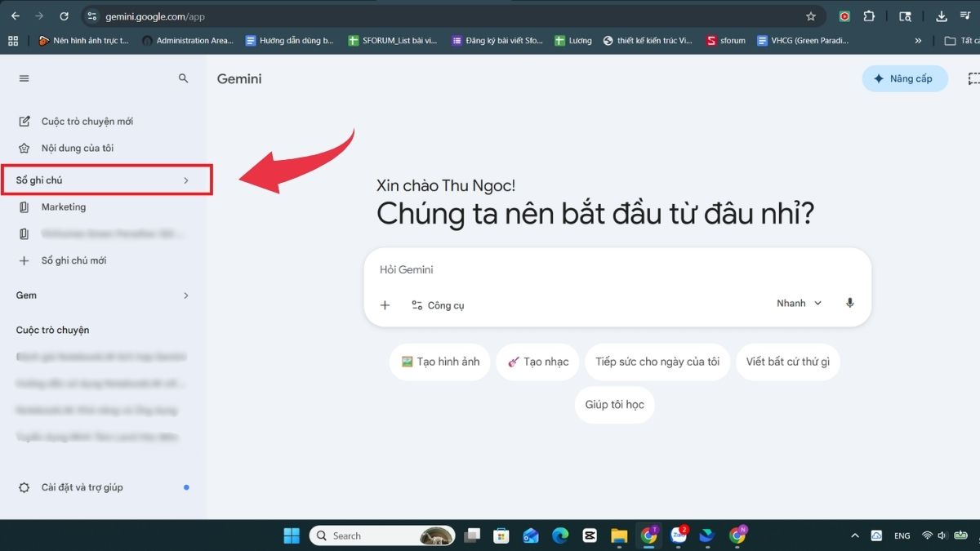Image resolution: width=980 pixels, height=551 pixels.
Task: Open File Explorer from taskbar
Action: [x=619, y=535]
